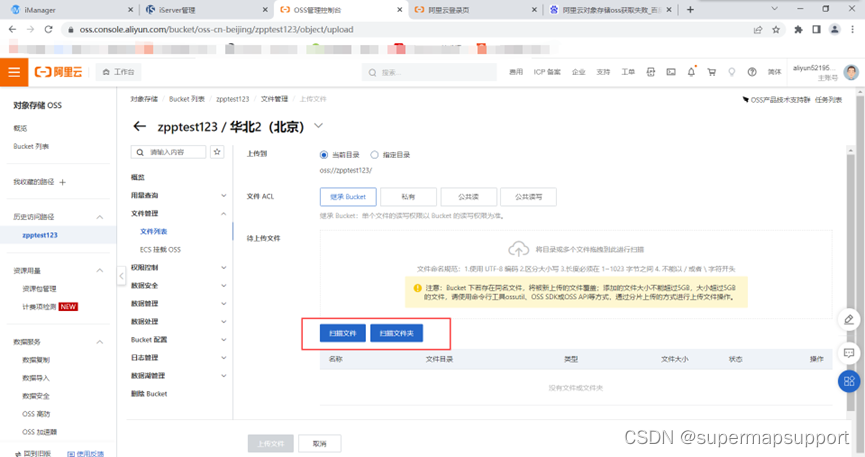Open the blue floating apps grid icon
This screenshot has width=865, height=457.
(849, 381)
